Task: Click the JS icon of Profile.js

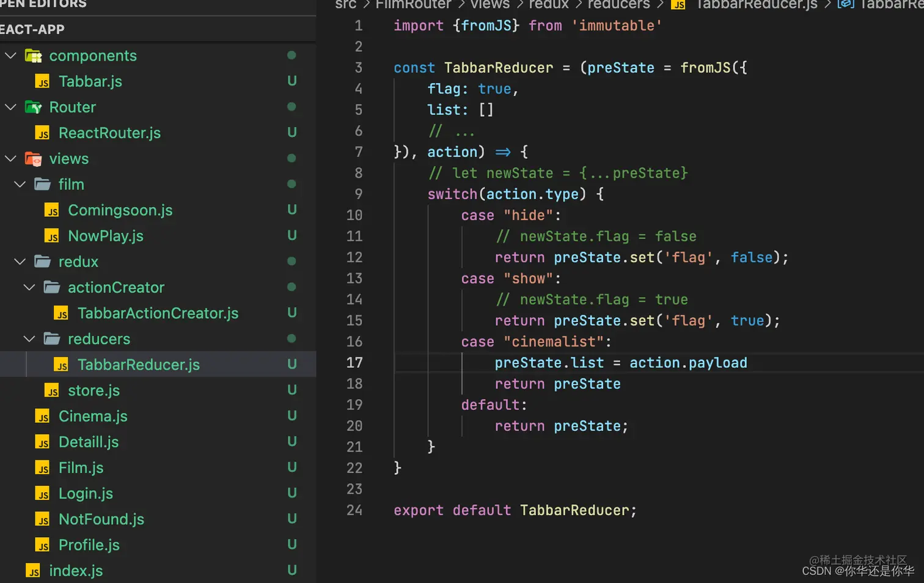Action: (x=42, y=545)
